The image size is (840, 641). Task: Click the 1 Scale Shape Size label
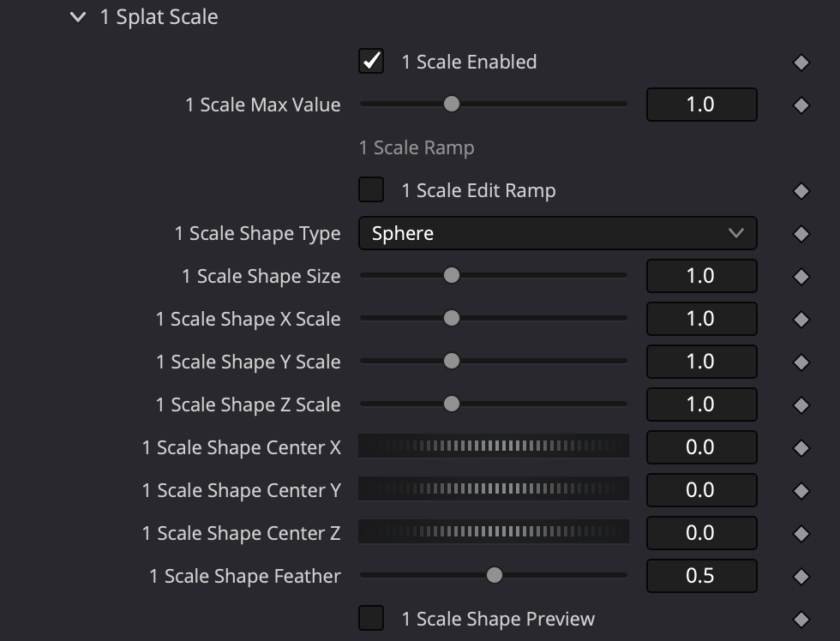pyautogui.click(x=261, y=277)
